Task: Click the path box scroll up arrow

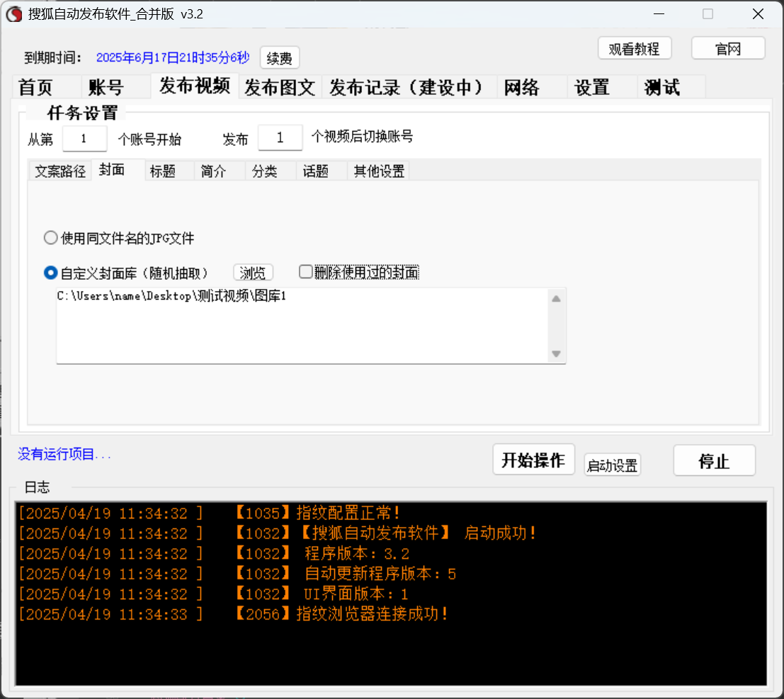Action: pyautogui.click(x=556, y=298)
